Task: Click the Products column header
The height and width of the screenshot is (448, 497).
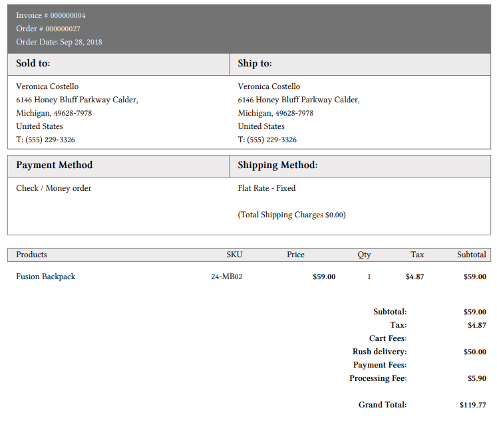Action: (x=31, y=255)
